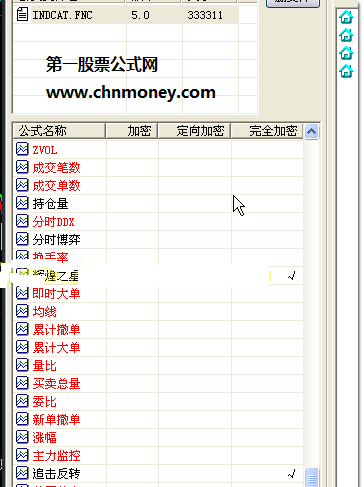Click the chart icon beside 分时博弈
This screenshot has height=487, width=364.
click(22, 239)
